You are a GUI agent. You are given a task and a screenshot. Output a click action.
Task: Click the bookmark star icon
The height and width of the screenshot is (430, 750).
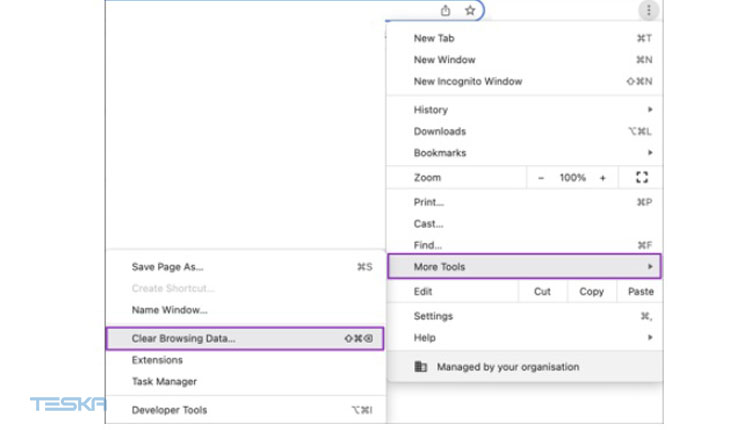tap(470, 11)
